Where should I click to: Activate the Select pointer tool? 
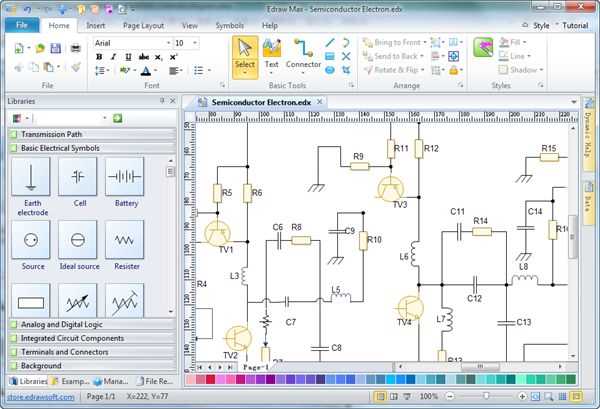(x=245, y=57)
